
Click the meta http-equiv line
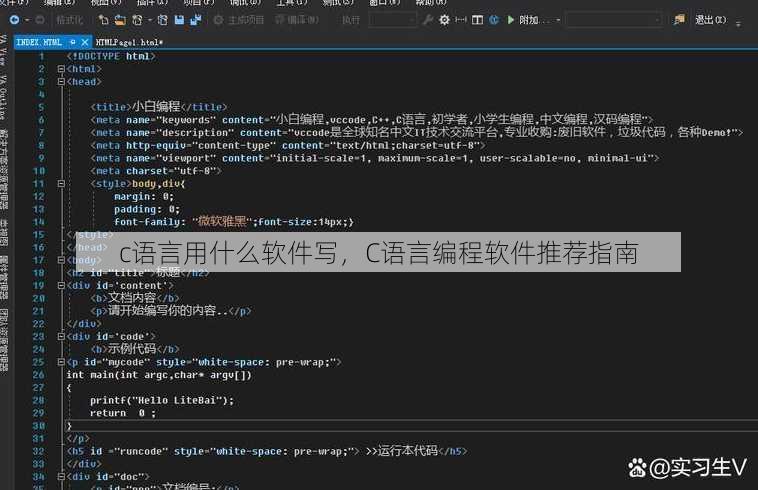(x=288, y=145)
